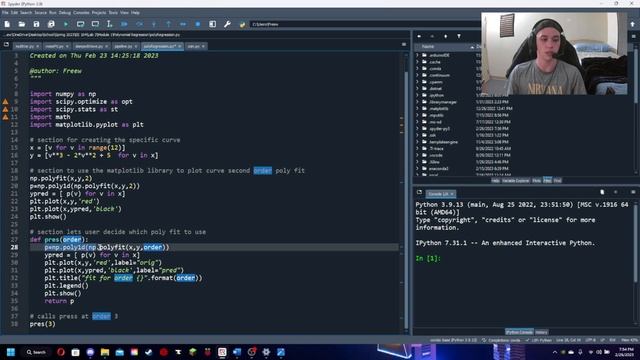Continue execution until next breakpoint
Image resolution: width=640 pixels, height=360 pixels.
click(183, 24)
